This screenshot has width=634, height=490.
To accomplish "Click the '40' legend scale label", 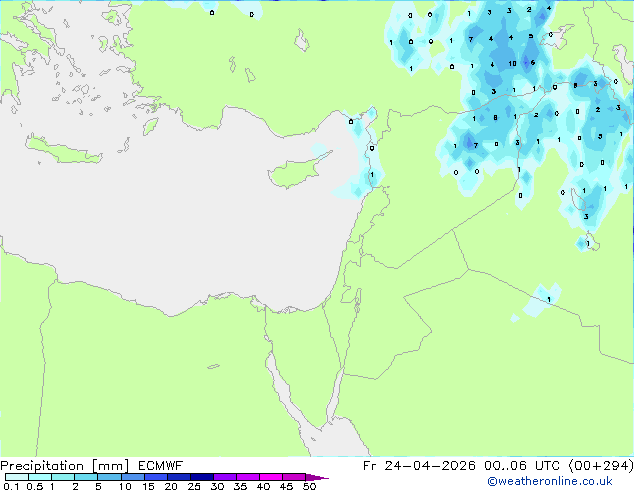I will coord(263,486).
